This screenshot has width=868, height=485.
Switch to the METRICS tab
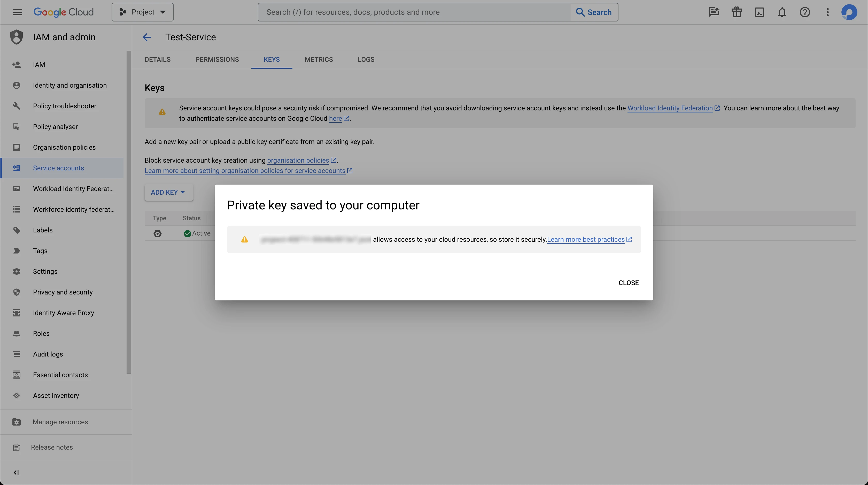point(319,59)
